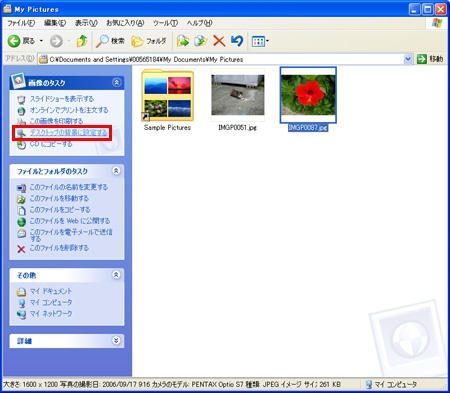450x393 pixels.
Task: Open the Search (検索) toolbar button
Action: [x=110, y=41]
